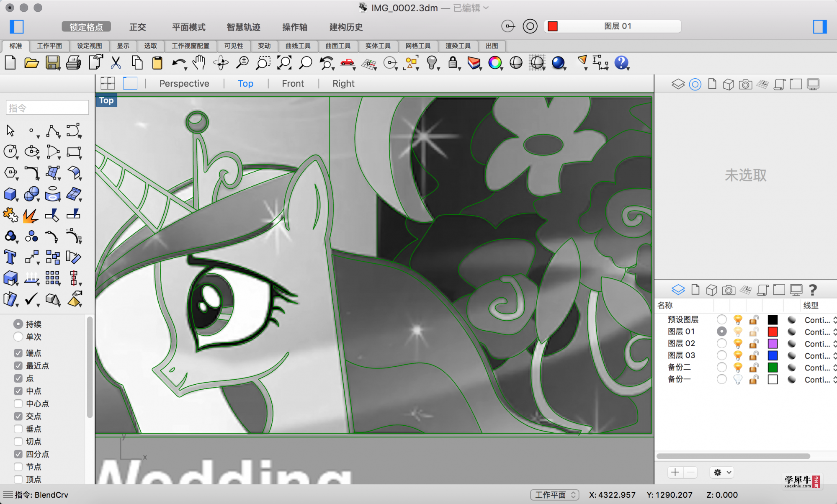This screenshot has width=837, height=504.
Task: Toggle the 平面模式 button
Action: 188,27
